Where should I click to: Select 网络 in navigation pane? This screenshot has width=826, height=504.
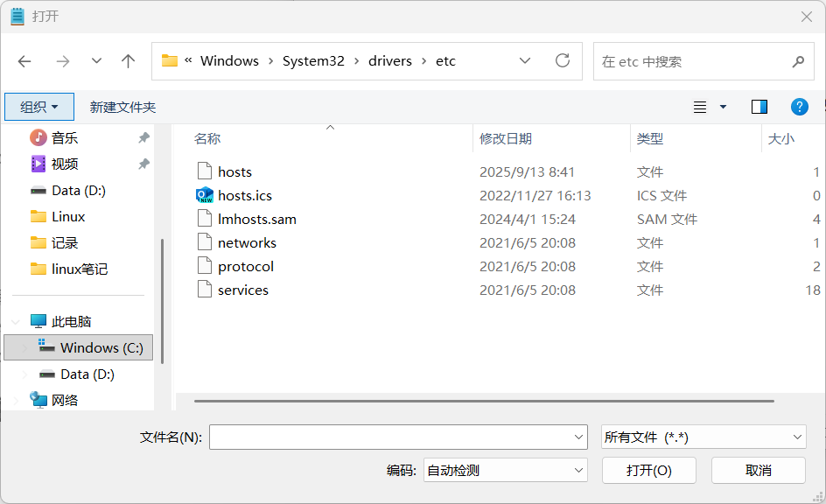[x=64, y=400]
